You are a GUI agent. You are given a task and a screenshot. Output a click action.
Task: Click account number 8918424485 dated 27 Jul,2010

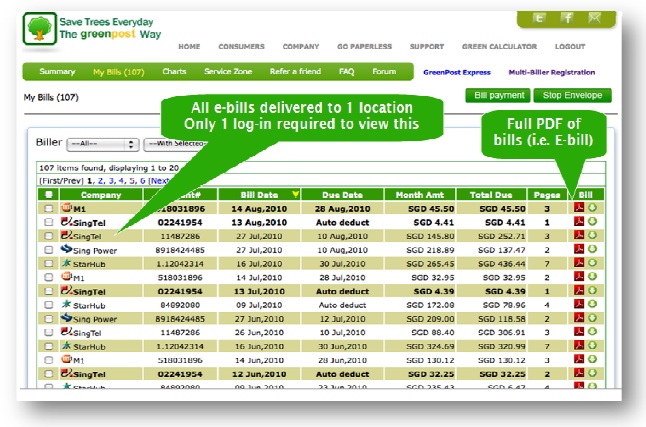tap(180, 250)
